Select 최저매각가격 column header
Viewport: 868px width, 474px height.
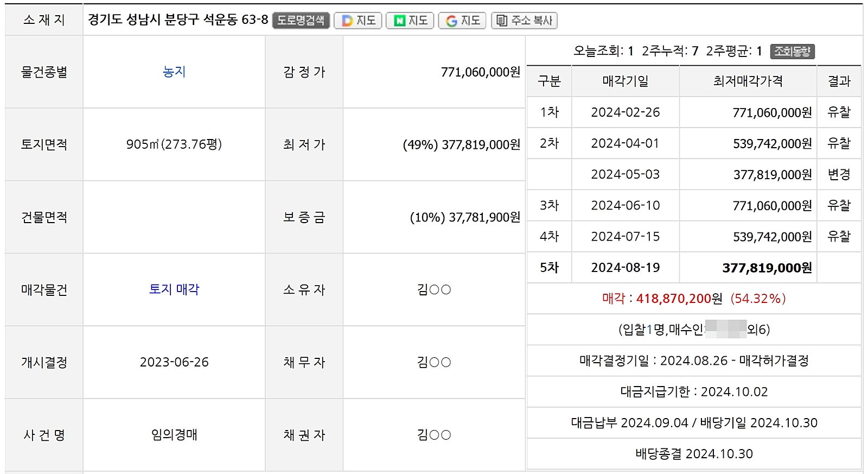coord(748,81)
